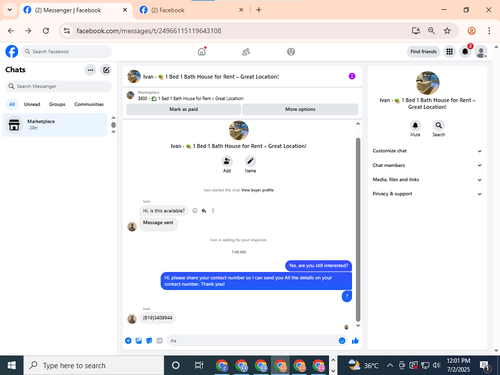The image size is (500, 375).
Task: Open the Facebook logo home link
Action: click(12, 52)
